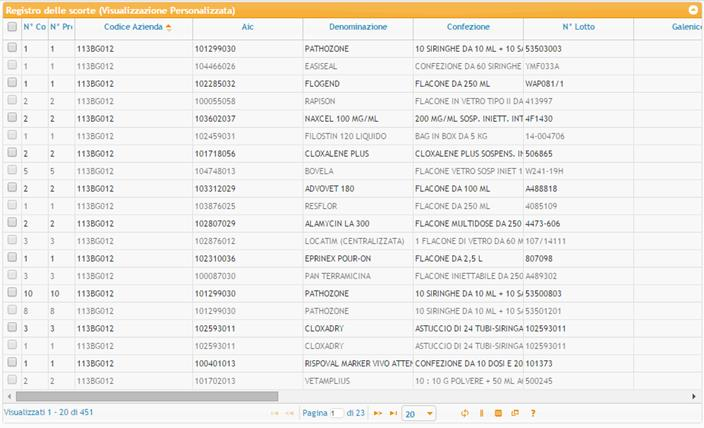Click Aic cell 104748013
704x428 pixels.
[x=215, y=171]
